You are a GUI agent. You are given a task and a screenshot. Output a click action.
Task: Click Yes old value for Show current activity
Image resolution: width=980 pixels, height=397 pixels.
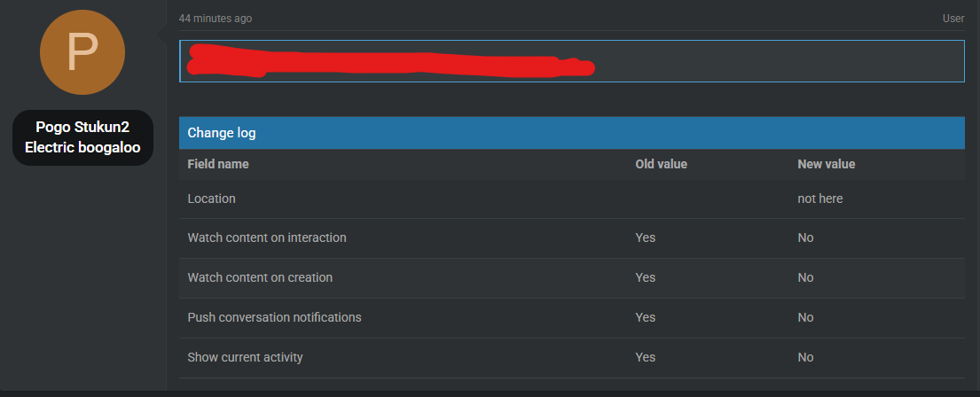click(646, 357)
